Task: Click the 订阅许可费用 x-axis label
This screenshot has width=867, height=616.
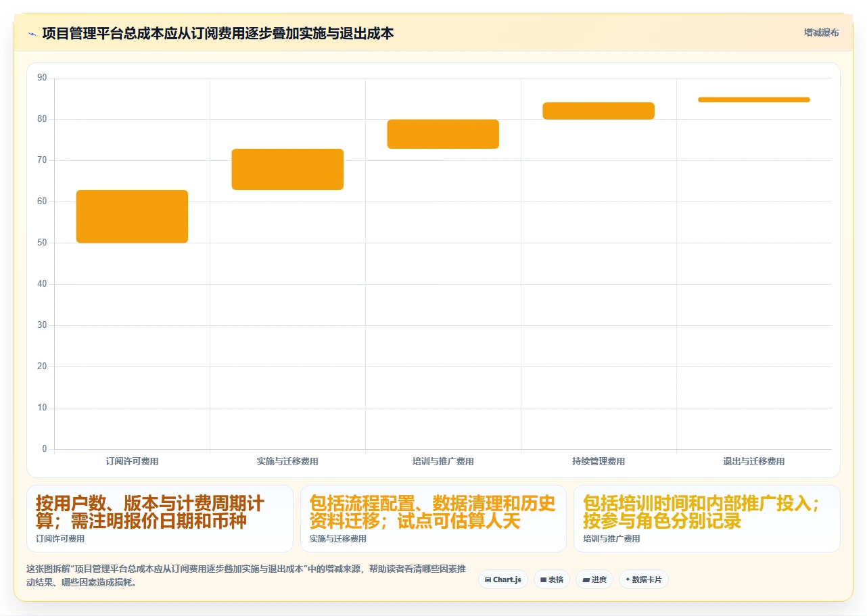Action: pyautogui.click(x=132, y=461)
